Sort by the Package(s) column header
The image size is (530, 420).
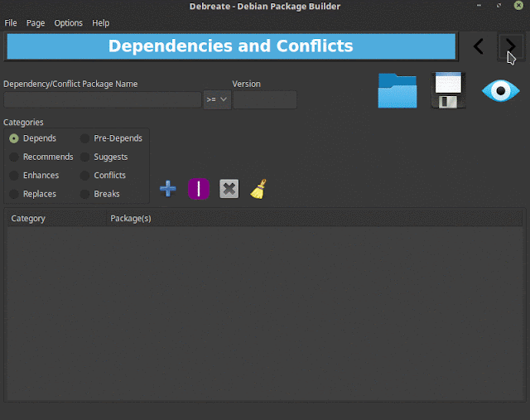[x=315, y=219]
